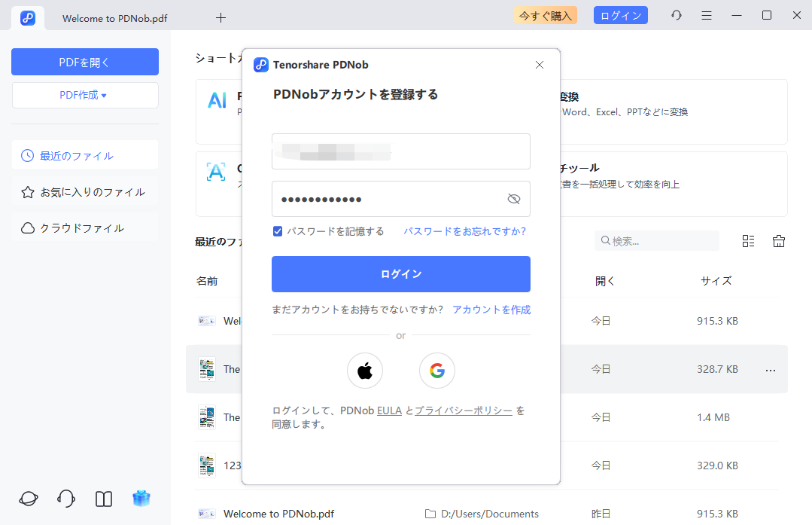Open the blue gift rewards icon

click(141, 499)
